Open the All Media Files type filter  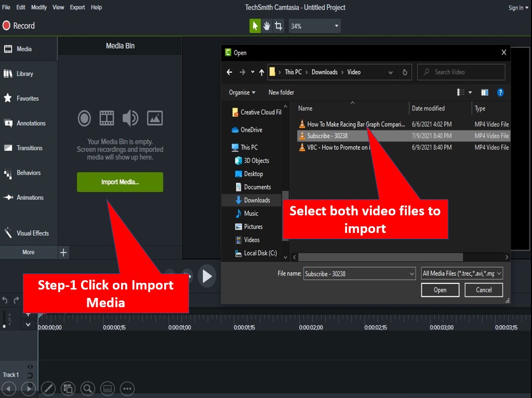click(x=462, y=273)
